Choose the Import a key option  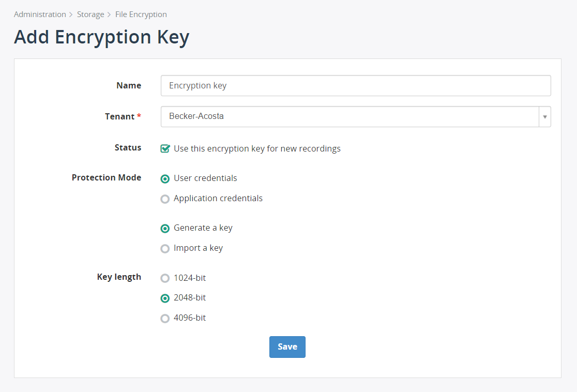click(x=165, y=248)
